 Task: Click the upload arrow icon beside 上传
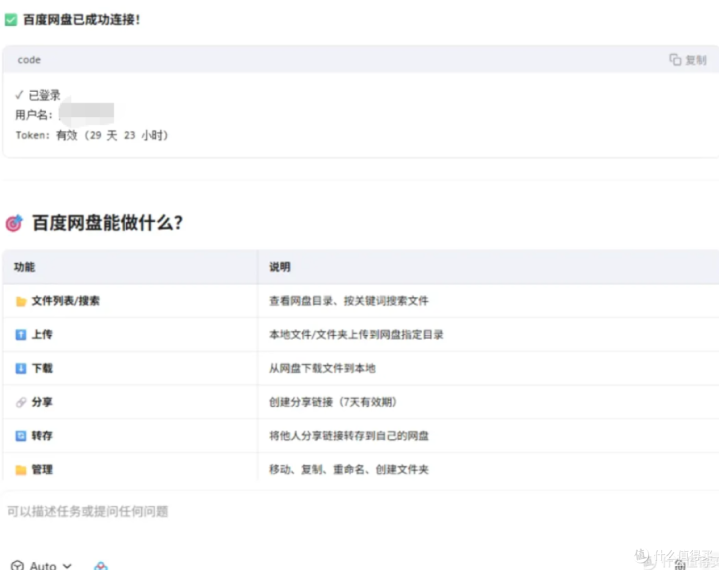(21, 335)
